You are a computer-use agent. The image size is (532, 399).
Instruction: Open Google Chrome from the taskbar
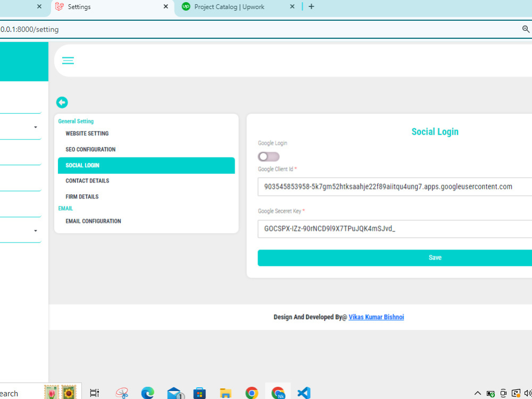252,393
